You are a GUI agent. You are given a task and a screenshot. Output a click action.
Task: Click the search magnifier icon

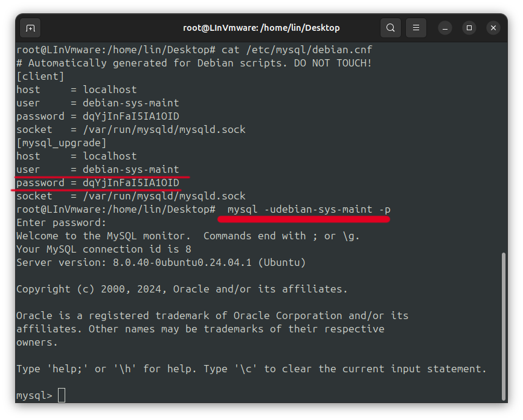point(391,28)
